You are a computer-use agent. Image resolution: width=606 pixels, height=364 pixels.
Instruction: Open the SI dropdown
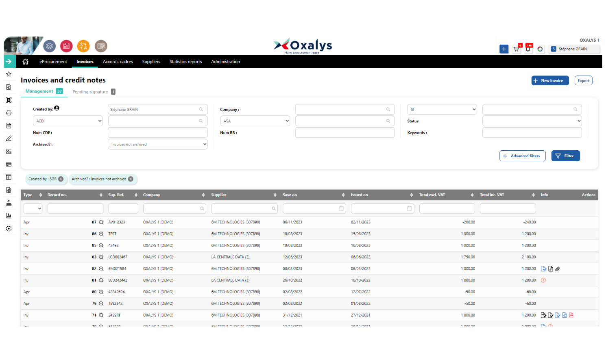tap(442, 109)
